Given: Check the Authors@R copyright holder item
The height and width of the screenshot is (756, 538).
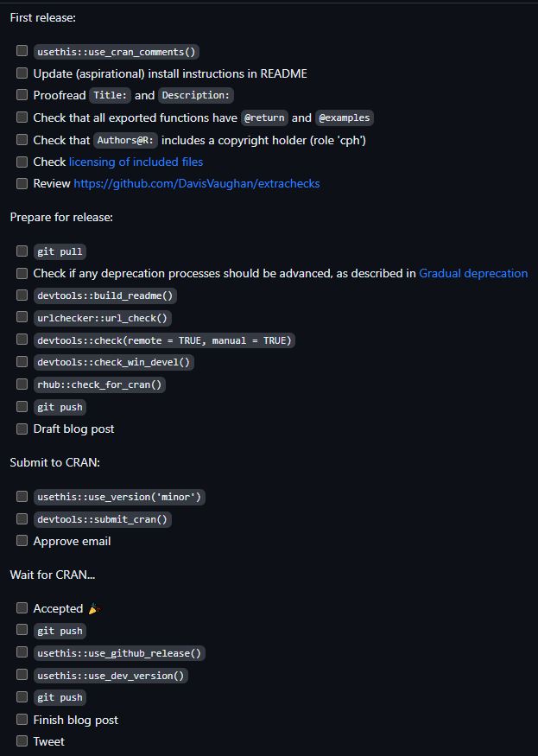Looking at the screenshot, I should coord(22,140).
